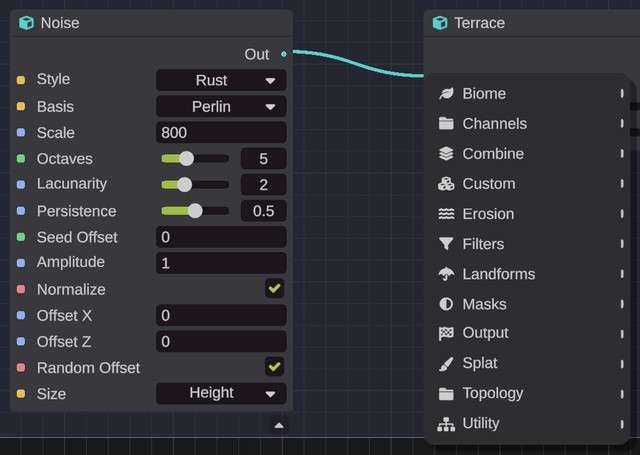Open the Utility menu entry
Image resolution: width=640 pixels, height=455 pixels.
pos(530,424)
